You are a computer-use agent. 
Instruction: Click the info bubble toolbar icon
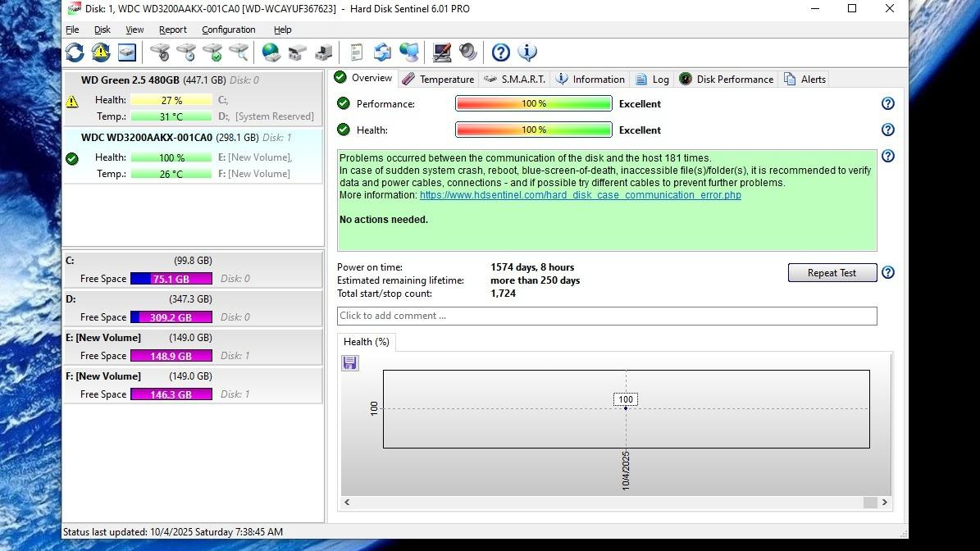[x=526, y=52]
